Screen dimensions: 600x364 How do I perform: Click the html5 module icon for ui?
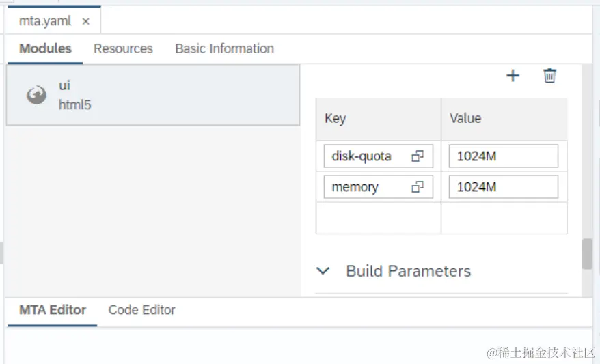[x=36, y=95]
